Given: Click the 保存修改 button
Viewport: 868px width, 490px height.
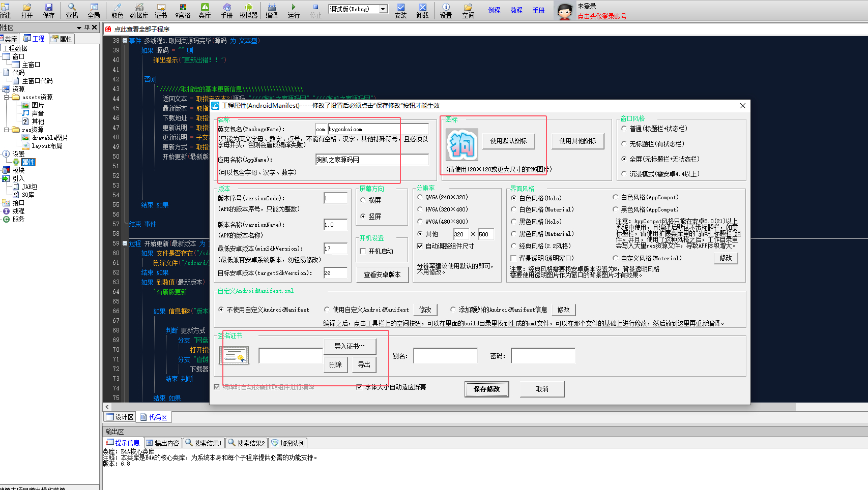Looking at the screenshot, I should click(x=486, y=389).
